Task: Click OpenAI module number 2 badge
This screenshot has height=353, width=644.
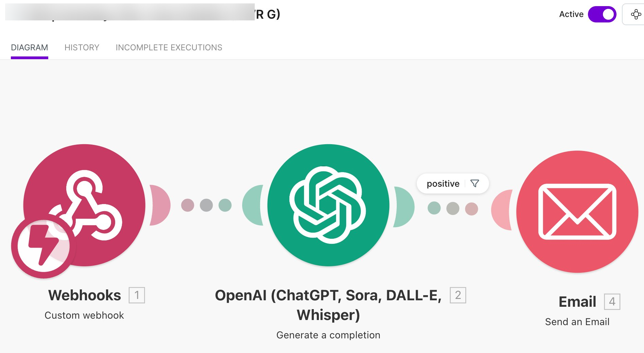Action: 458,295
